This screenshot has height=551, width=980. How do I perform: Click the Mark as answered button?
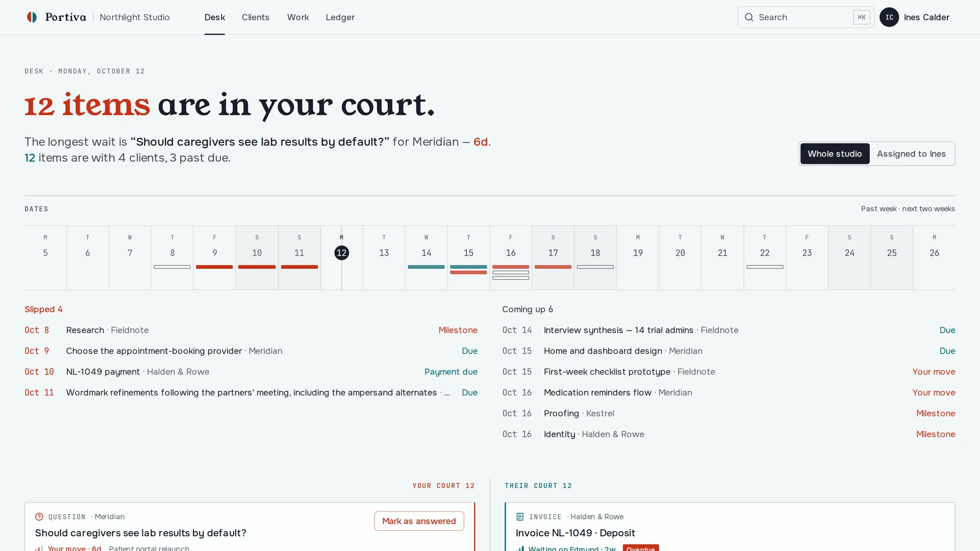[x=419, y=521]
